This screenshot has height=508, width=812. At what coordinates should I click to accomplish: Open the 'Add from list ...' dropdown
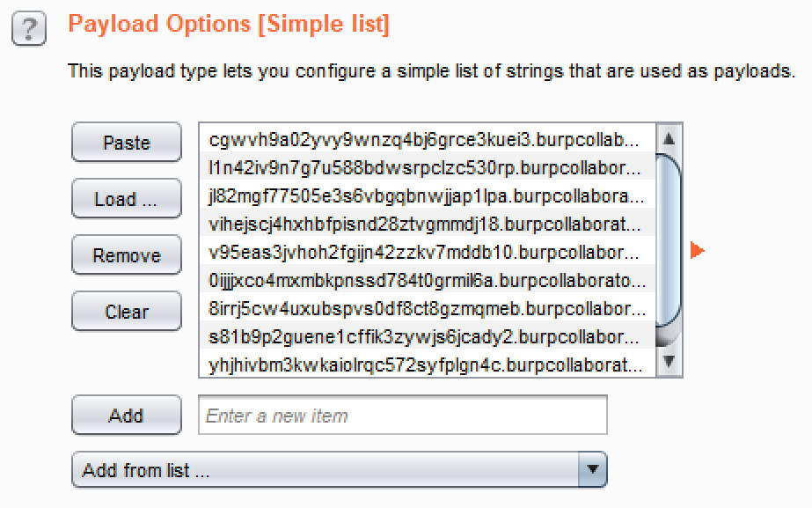click(x=326, y=470)
